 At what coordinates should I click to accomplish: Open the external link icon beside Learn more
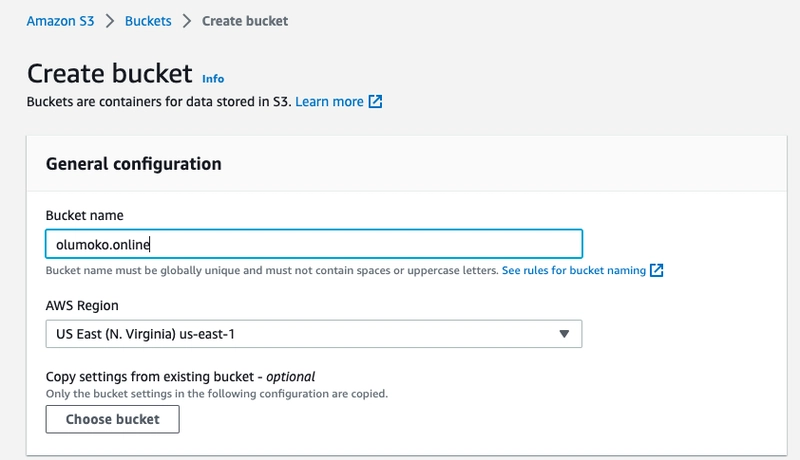click(x=375, y=101)
